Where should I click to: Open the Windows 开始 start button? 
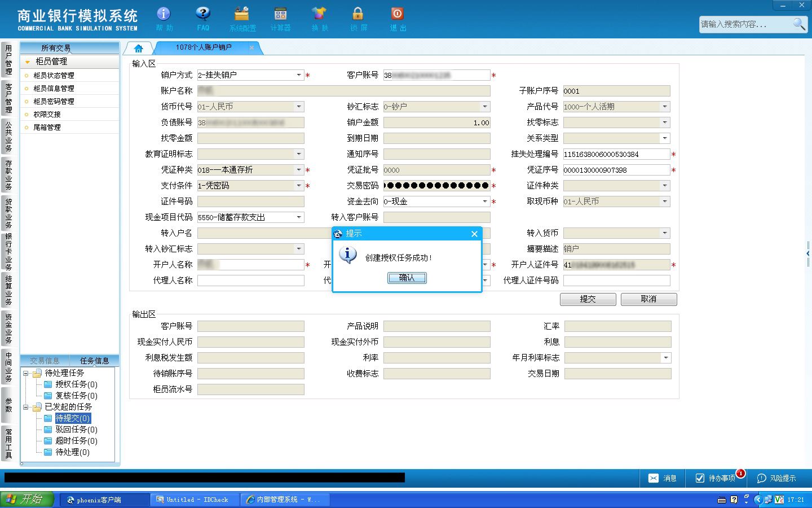pyautogui.click(x=27, y=500)
